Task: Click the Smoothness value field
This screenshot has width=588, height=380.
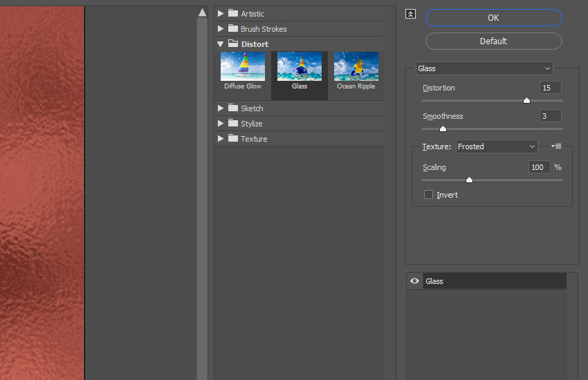Action: [550, 116]
